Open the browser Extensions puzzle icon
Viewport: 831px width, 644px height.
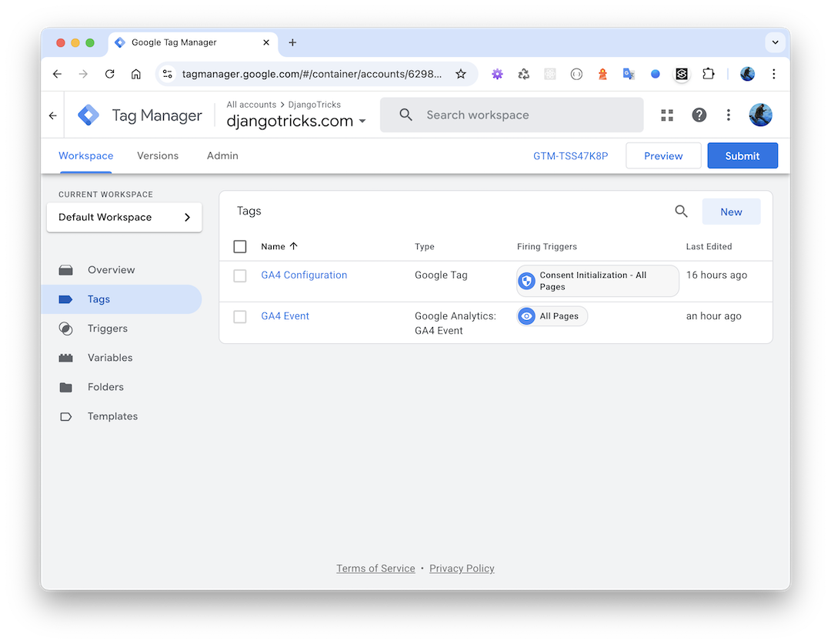tap(709, 74)
